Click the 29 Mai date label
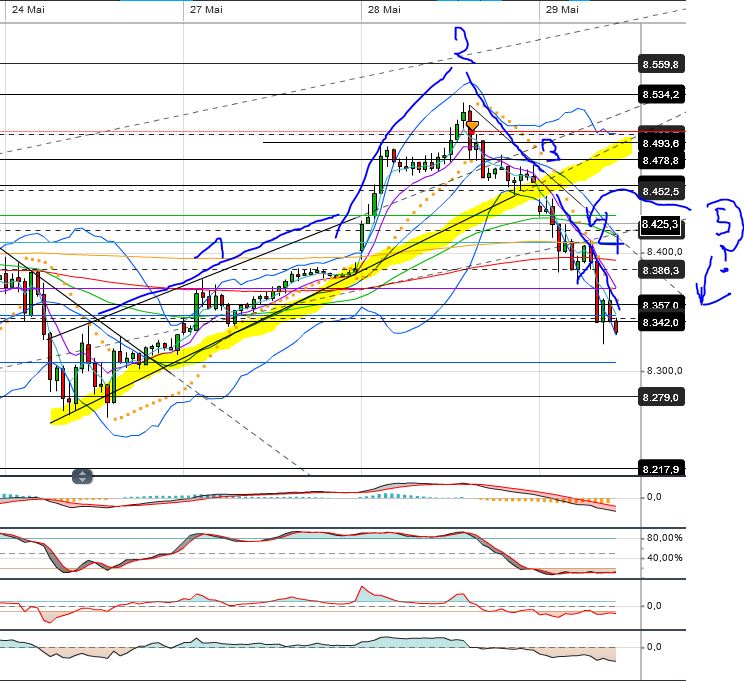This screenshot has width=744, height=681. pos(562,9)
